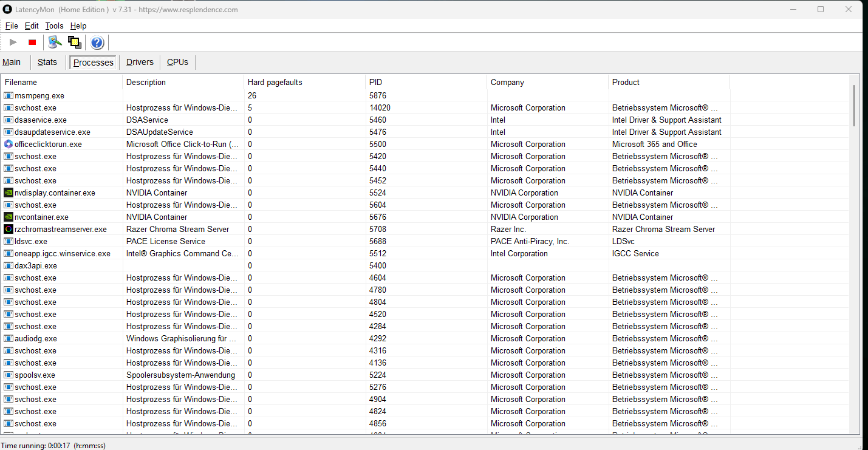Select PID 14020 cell
Viewport: 868px width, 450px height.
pyautogui.click(x=380, y=107)
